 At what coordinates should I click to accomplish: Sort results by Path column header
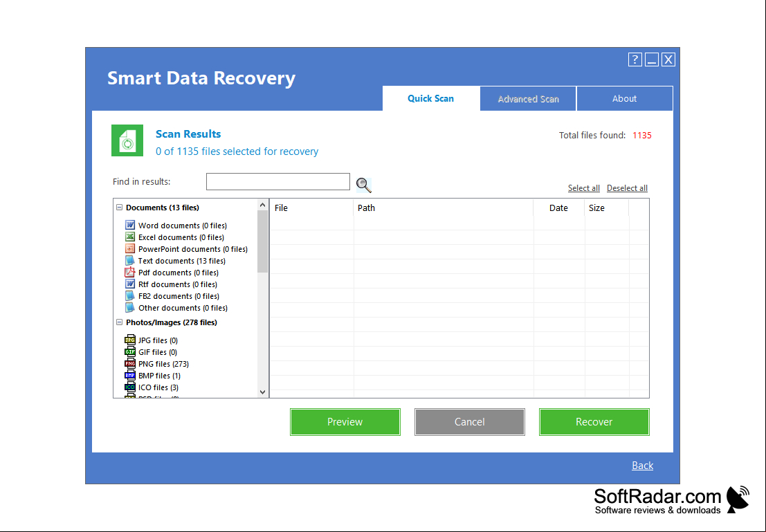coord(443,208)
